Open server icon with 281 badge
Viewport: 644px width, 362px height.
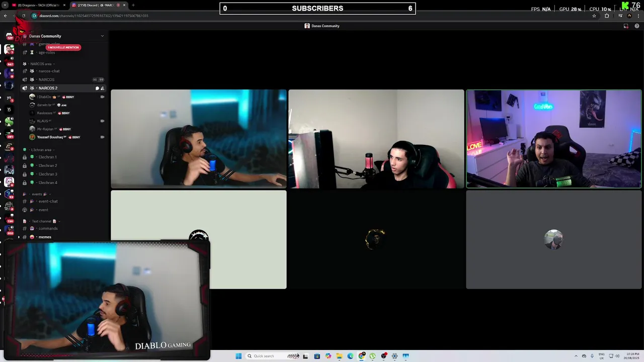pos(9,133)
